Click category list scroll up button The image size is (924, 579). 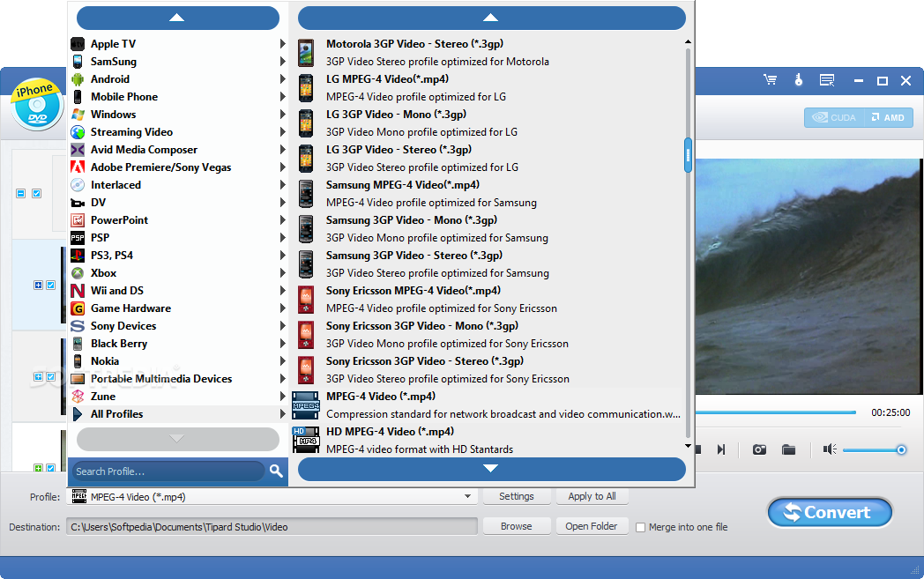click(178, 18)
